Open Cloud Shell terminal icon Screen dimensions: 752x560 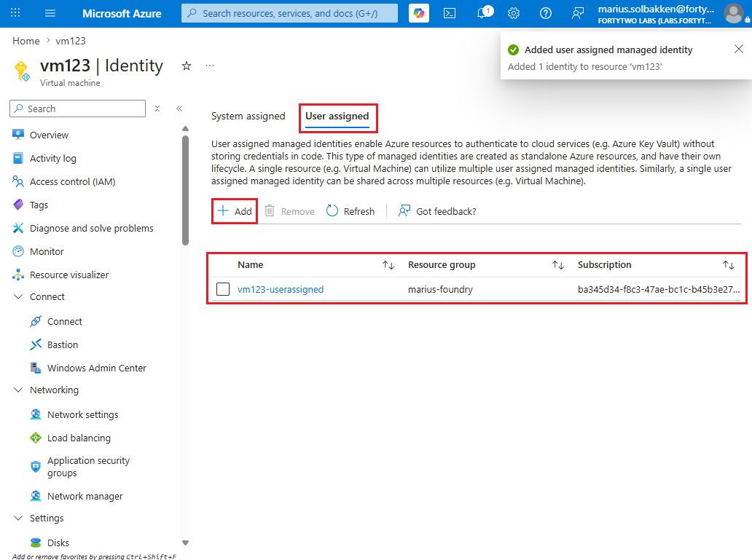[450, 13]
